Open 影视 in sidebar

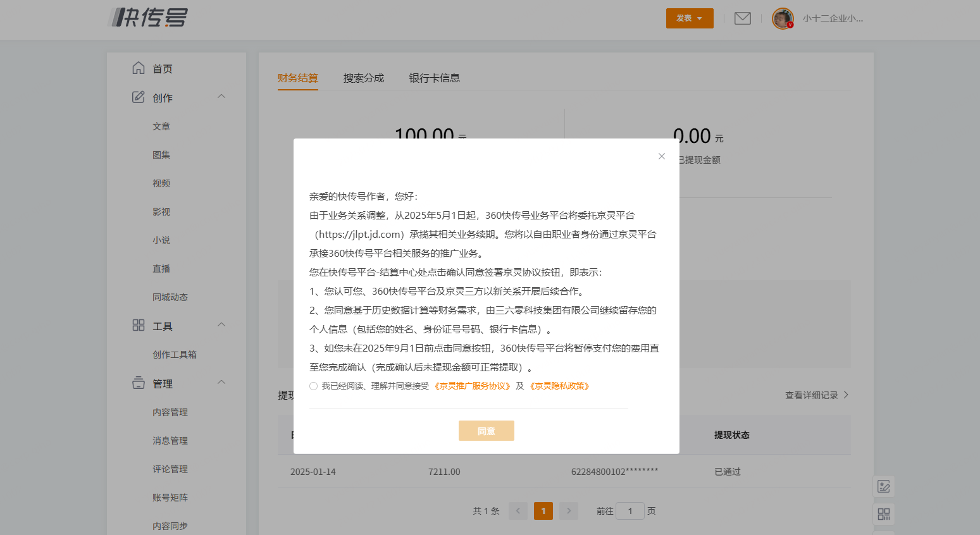point(161,212)
